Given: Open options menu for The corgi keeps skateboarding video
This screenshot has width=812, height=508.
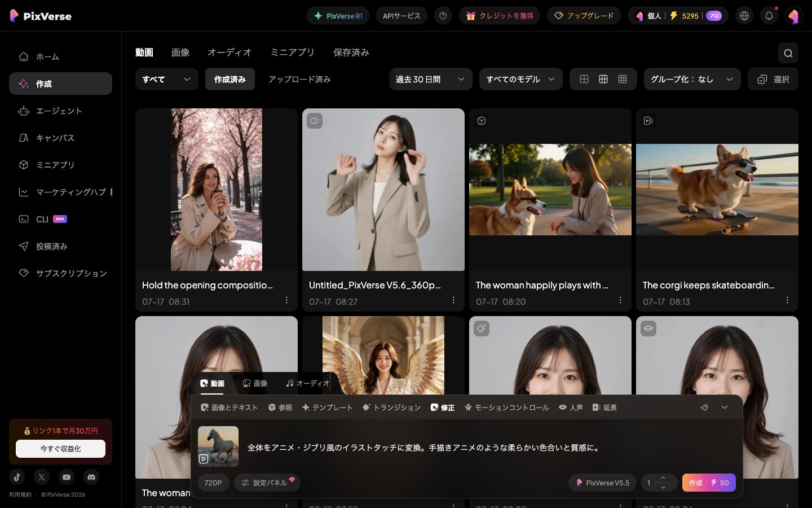Looking at the screenshot, I should (787, 300).
